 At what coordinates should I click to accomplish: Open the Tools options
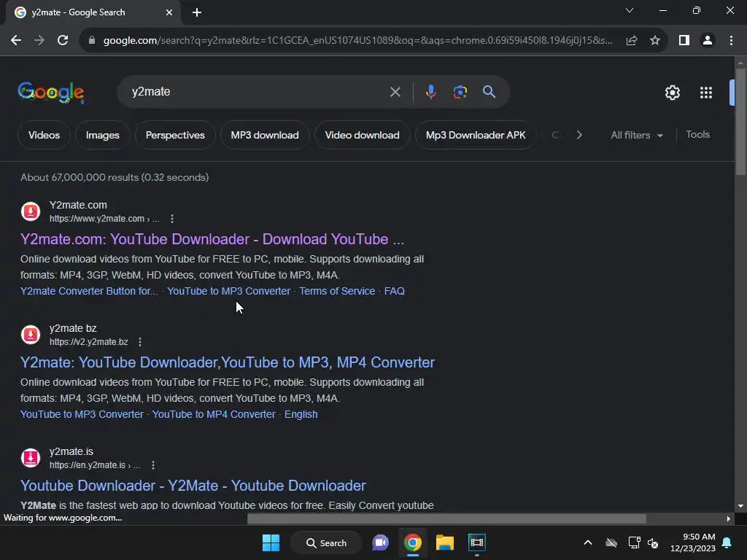697,135
